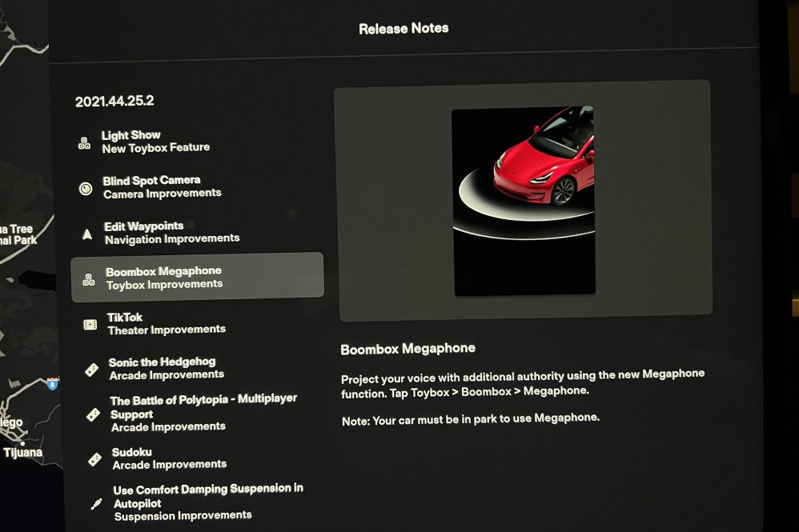The image size is (799, 532).
Task: Click the film strip icon beside TikTok
Action: point(90,325)
